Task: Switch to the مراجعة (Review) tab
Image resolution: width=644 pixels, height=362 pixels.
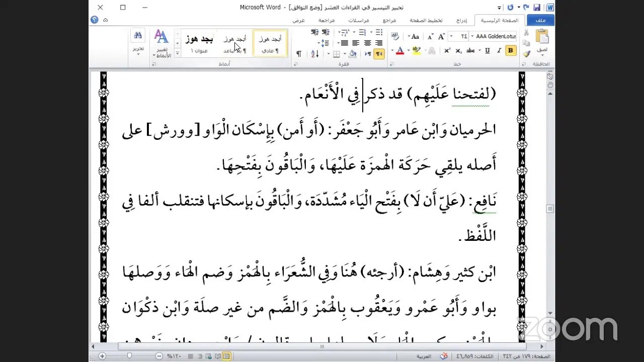Action: [x=327, y=20]
